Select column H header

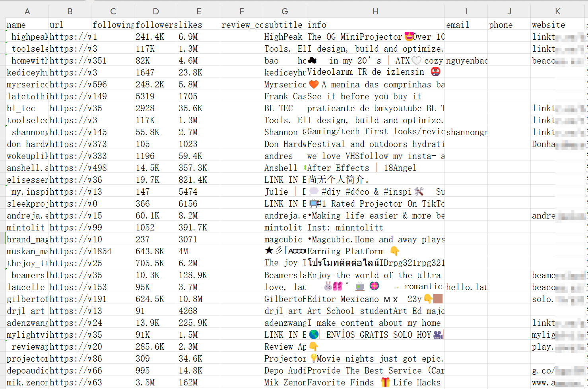pos(375,12)
